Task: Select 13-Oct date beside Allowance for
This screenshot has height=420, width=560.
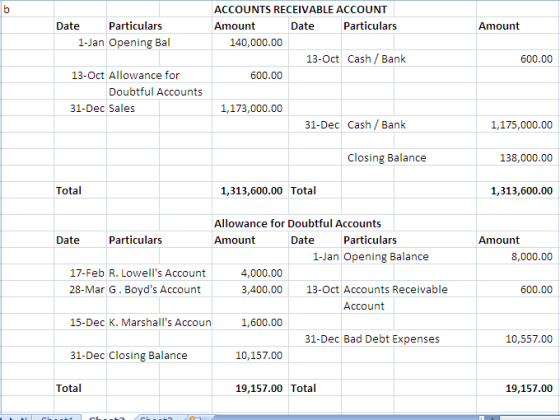Action: pyautogui.click(x=88, y=75)
